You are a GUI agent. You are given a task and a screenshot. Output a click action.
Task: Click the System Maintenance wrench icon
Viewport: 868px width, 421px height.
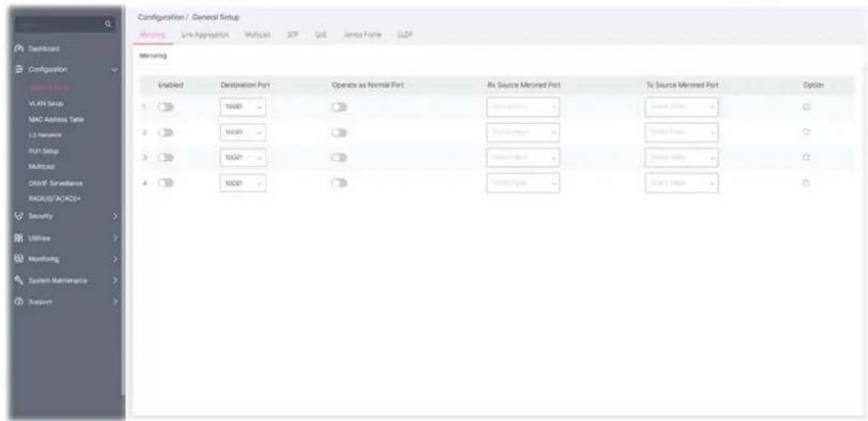pyautogui.click(x=18, y=280)
